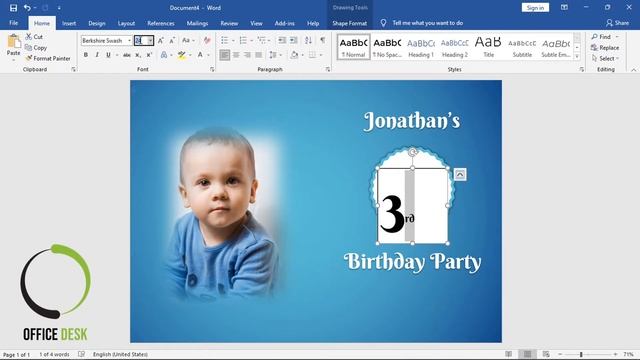Click the spelling proofing icon in status bar
The height and width of the screenshot is (360, 640).
(x=81, y=354)
